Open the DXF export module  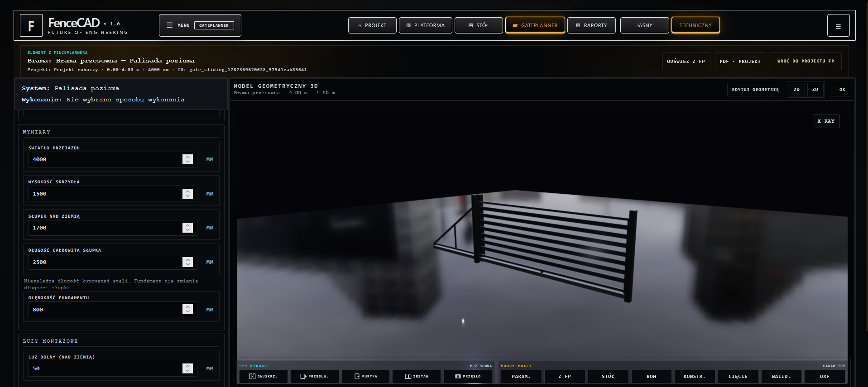point(825,377)
